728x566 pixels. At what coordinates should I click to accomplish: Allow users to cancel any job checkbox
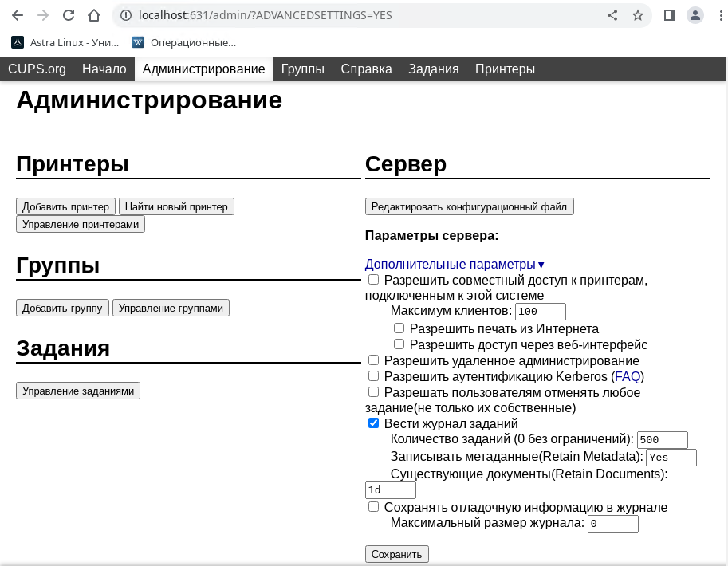(x=373, y=392)
